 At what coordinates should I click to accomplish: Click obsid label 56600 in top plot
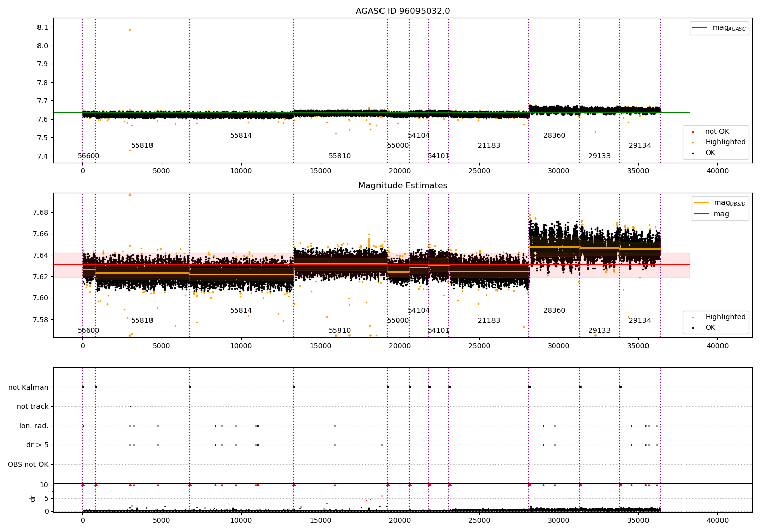click(88, 156)
